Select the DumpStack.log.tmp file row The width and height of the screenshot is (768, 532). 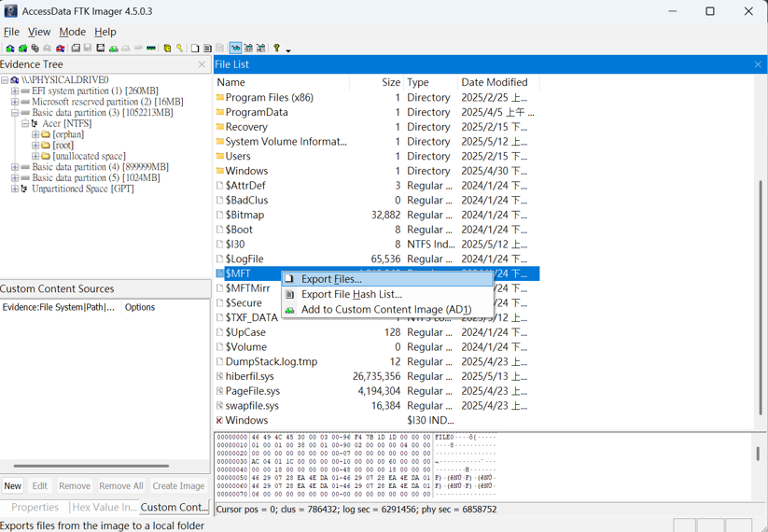[376, 361]
